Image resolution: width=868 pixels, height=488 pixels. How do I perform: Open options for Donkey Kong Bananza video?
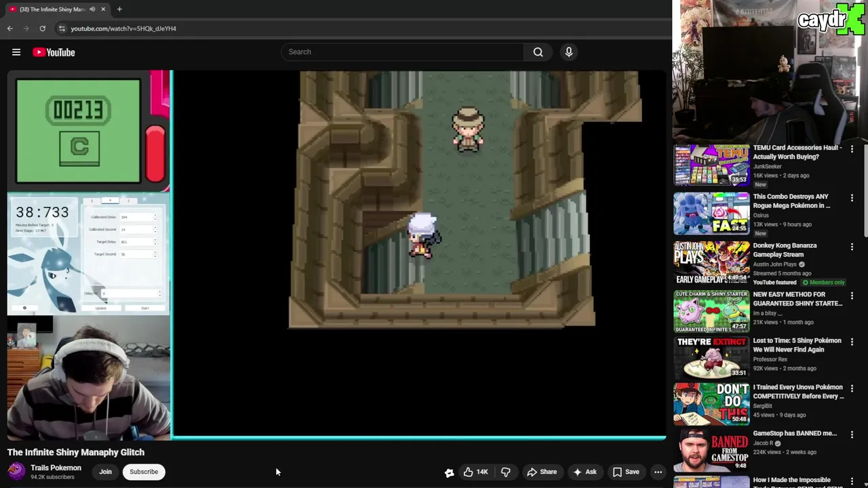(852, 247)
